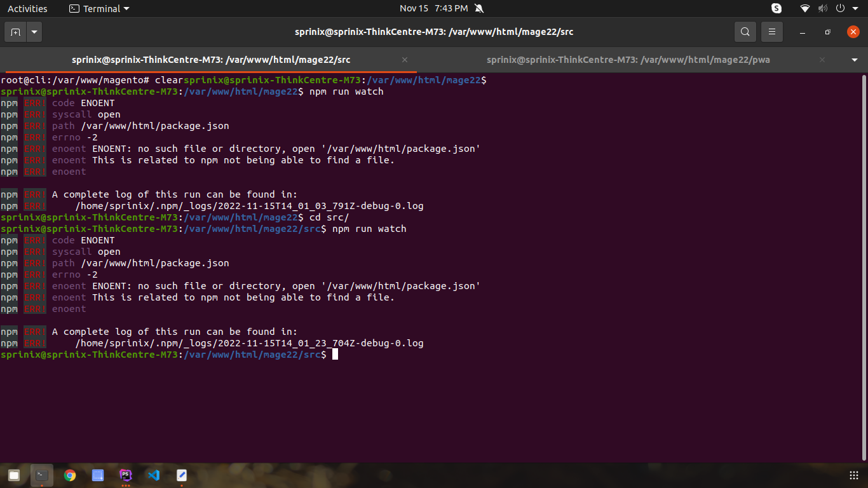868x488 pixels.
Task: Click the Wi-Fi network status icon
Action: click(805, 8)
